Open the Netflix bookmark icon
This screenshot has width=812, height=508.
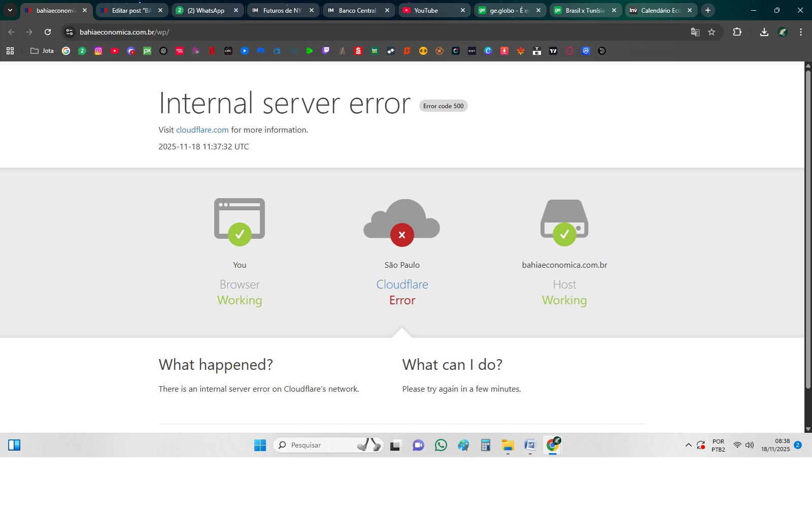[212, 51]
